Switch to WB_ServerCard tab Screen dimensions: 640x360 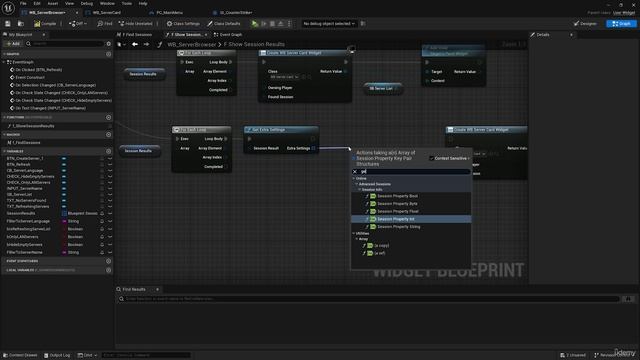(106, 13)
